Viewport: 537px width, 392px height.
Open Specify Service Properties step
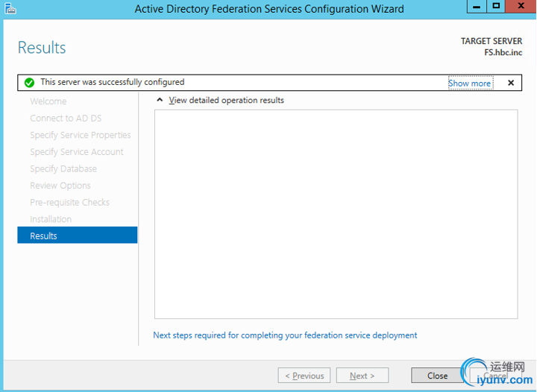[80, 135]
